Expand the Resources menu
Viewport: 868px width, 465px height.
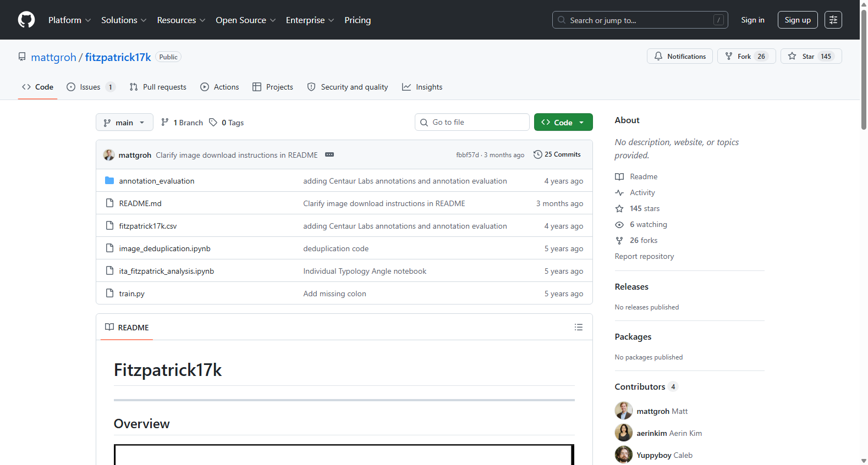point(181,20)
